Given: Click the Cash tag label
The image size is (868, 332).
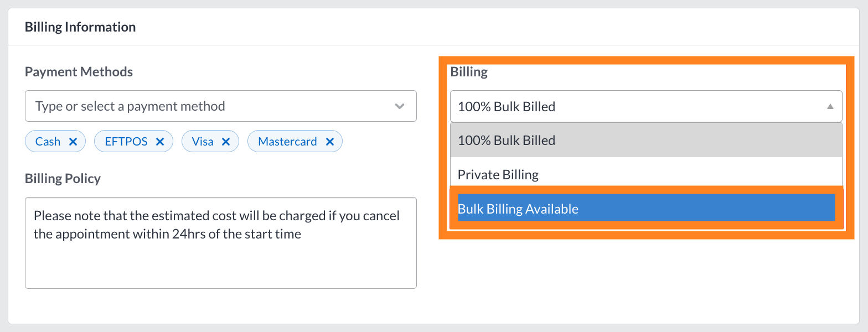Looking at the screenshot, I should click(x=48, y=142).
